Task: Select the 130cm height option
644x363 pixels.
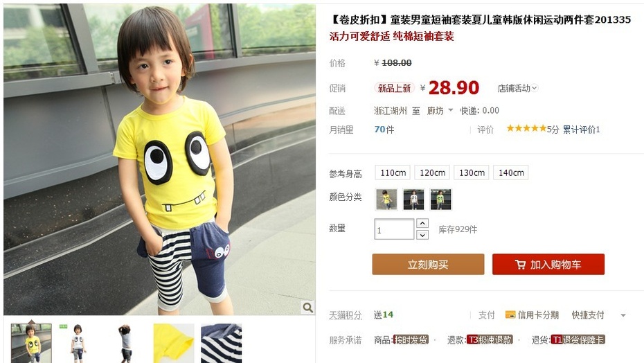Action: coord(472,172)
